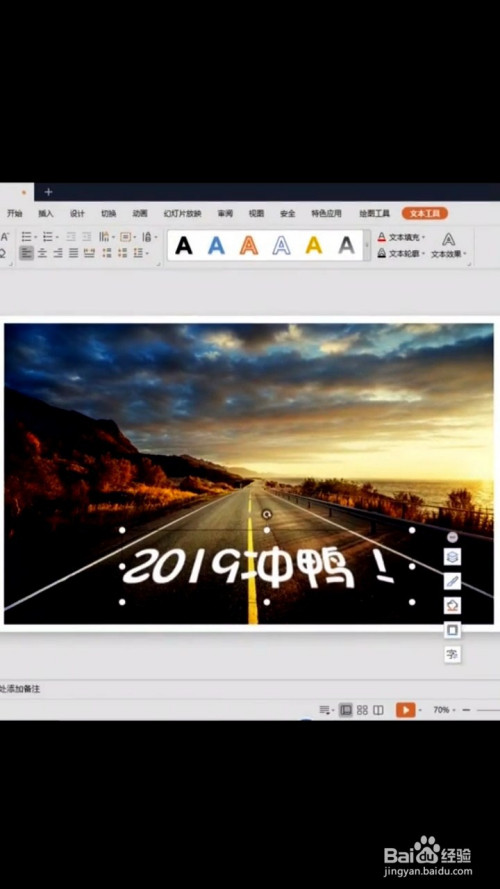This screenshot has height=889, width=500.
Task: Switch to the 幻灯片放映 tab
Action: coord(182,214)
